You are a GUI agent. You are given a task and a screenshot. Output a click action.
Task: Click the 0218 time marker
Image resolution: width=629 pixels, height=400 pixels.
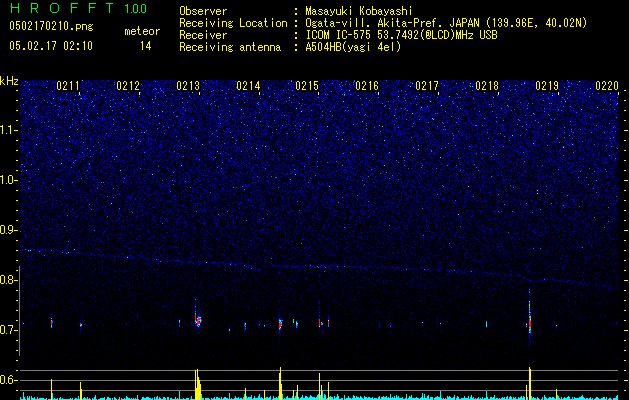(487, 86)
